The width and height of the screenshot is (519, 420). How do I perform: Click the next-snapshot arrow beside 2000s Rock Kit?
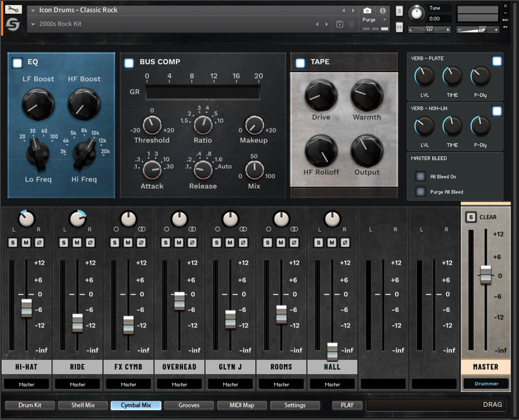[x=326, y=23]
